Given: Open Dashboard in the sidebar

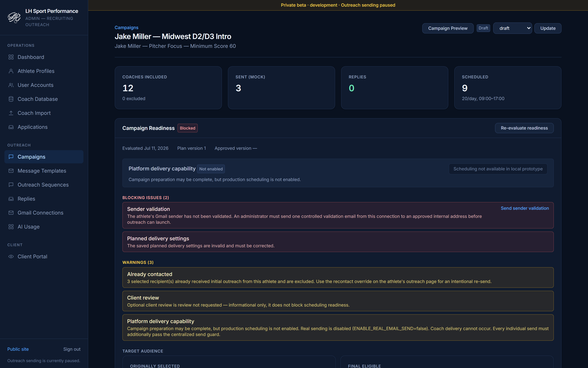Looking at the screenshot, I should click(44, 57).
